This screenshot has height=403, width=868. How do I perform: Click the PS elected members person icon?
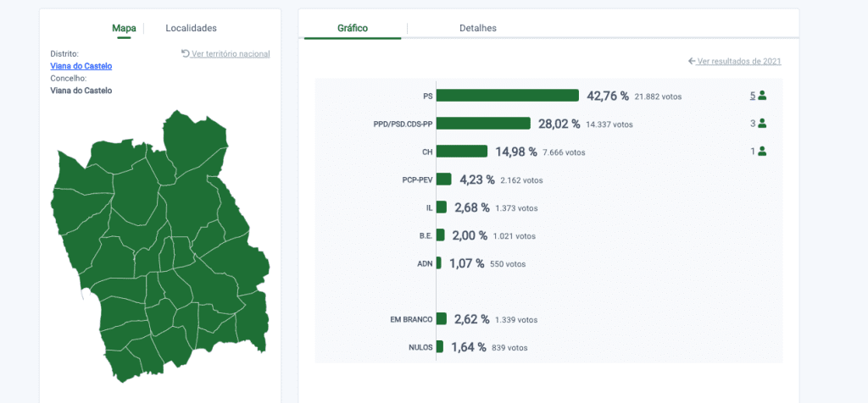click(x=762, y=96)
